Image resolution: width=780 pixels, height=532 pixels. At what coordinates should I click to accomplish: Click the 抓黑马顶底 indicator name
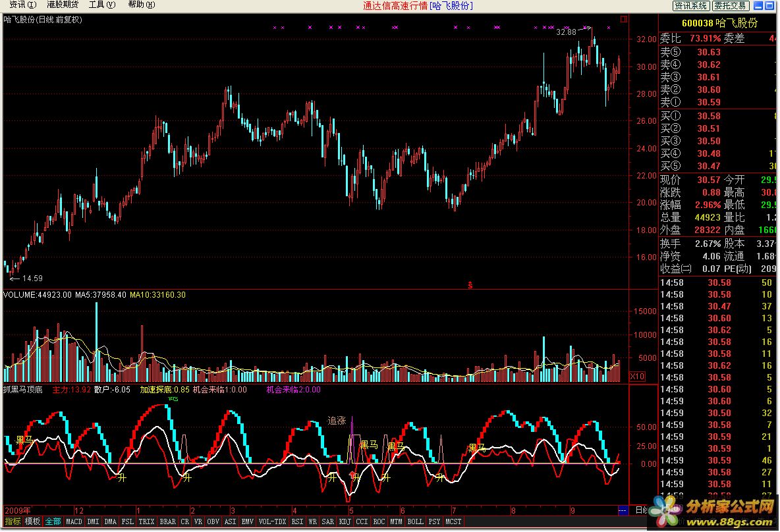tap(23, 390)
